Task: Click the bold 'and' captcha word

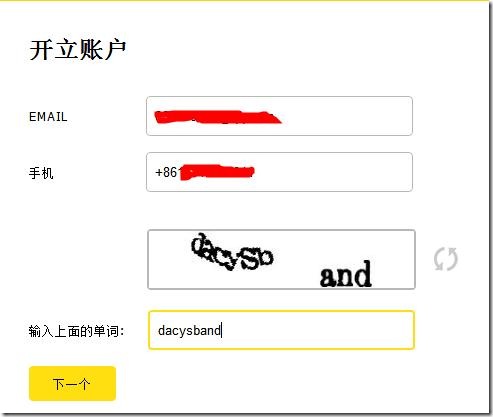Action: pos(346,274)
